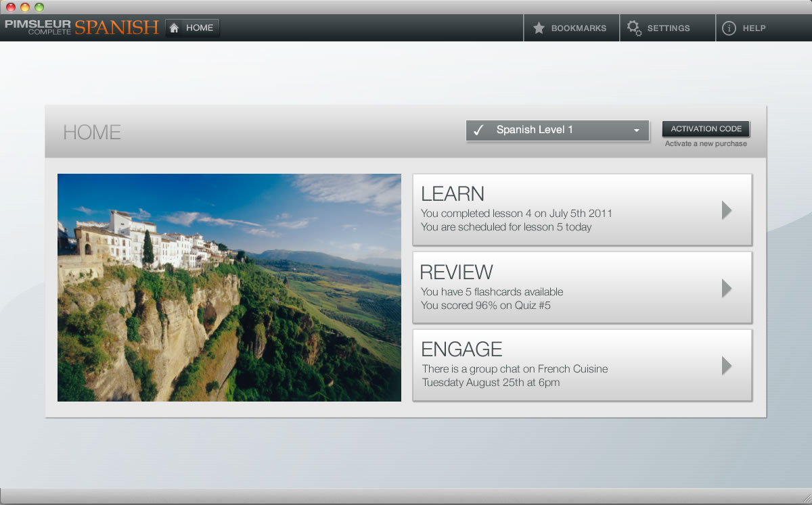812x505 pixels.
Task: Open the Engage section heading
Action: [461, 350]
